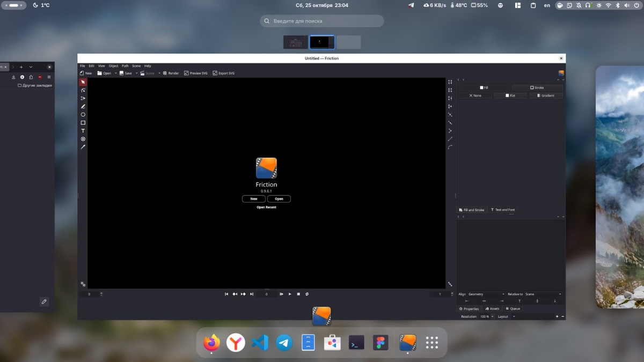Open the File menu
The width and height of the screenshot is (644, 362).
pyautogui.click(x=83, y=66)
